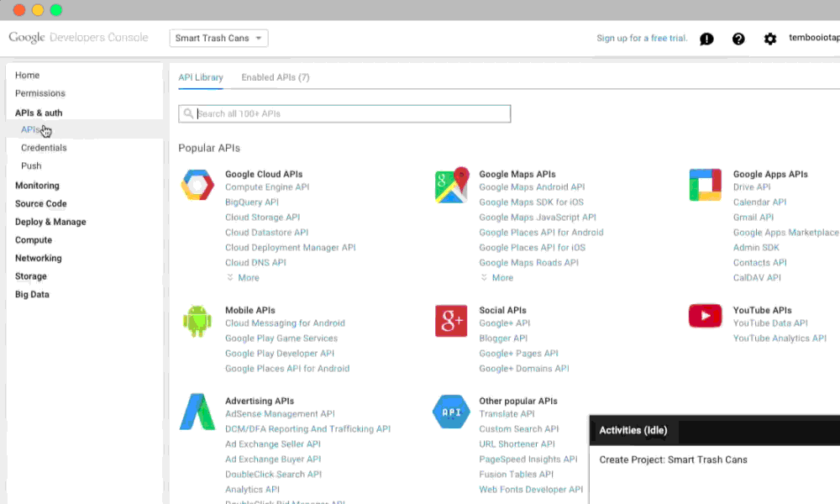Screen dimensions: 840x504
Task: Click the Android robot Mobile APIs icon
Action: pyautogui.click(x=197, y=321)
